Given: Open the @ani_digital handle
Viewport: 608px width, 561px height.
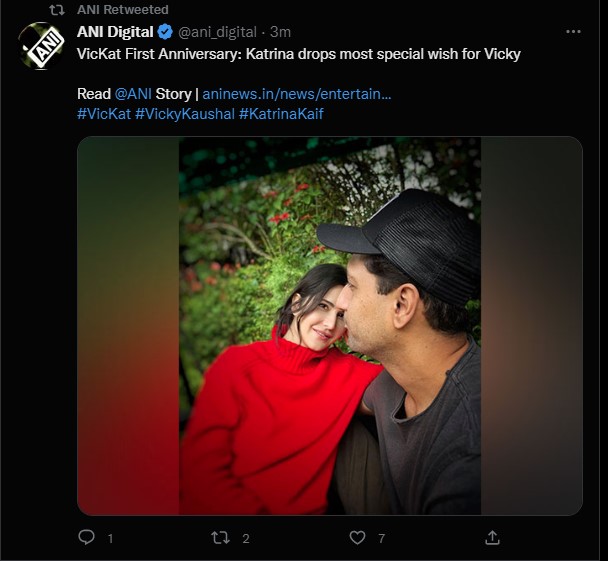Looking at the screenshot, I should pos(220,32).
